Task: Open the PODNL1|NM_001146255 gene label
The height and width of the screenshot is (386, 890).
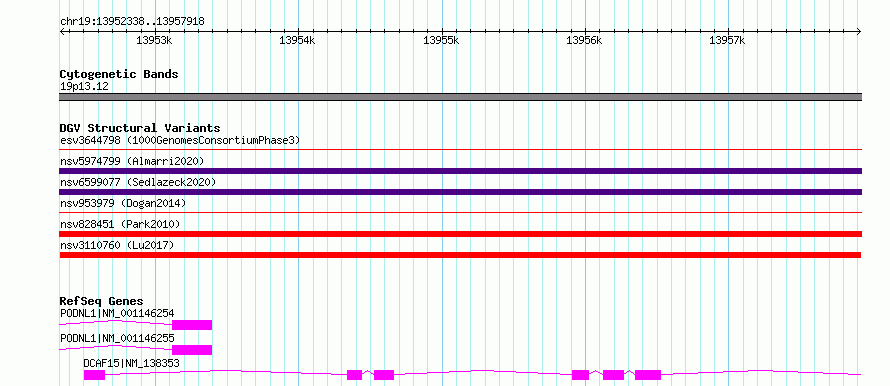Action: pyautogui.click(x=117, y=338)
